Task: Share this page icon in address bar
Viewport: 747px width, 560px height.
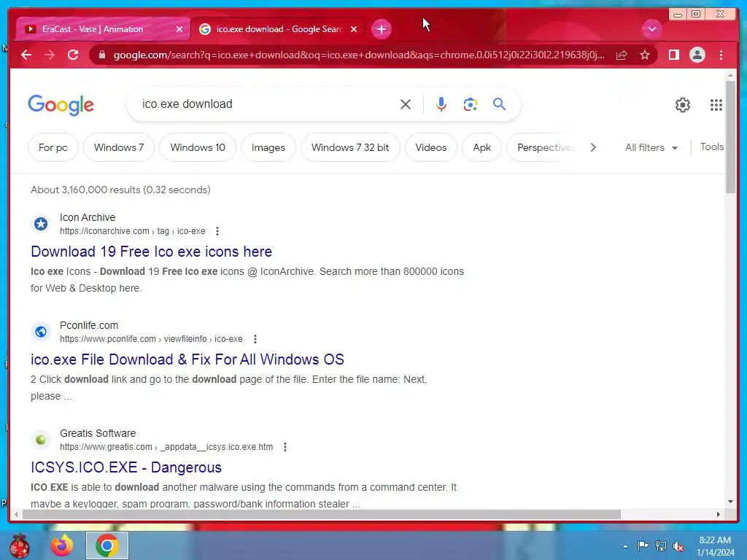Action: [622, 55]
